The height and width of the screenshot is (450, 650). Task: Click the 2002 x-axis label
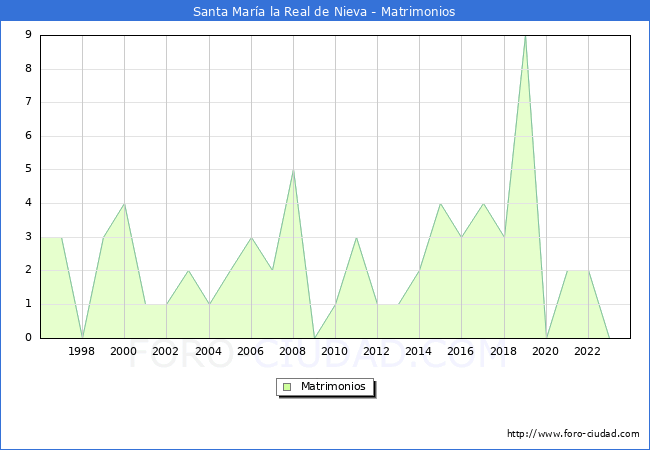165,351
